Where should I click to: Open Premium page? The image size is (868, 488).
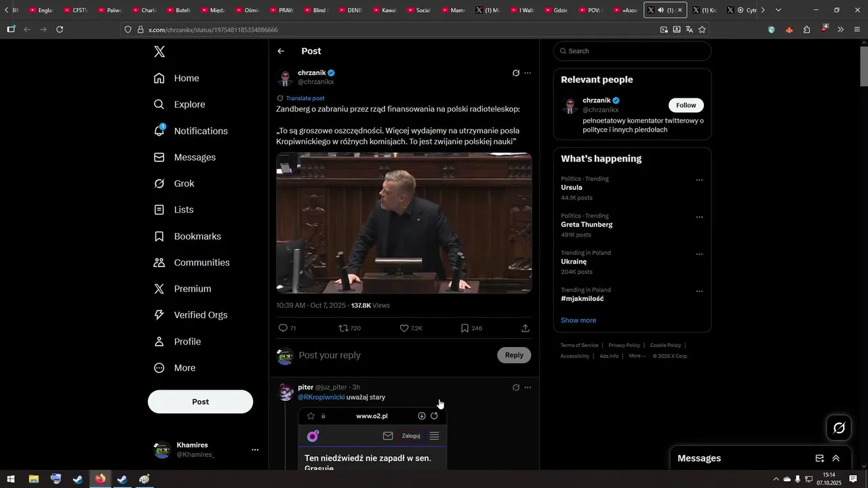pyautogui.click(x=182, y=289)
